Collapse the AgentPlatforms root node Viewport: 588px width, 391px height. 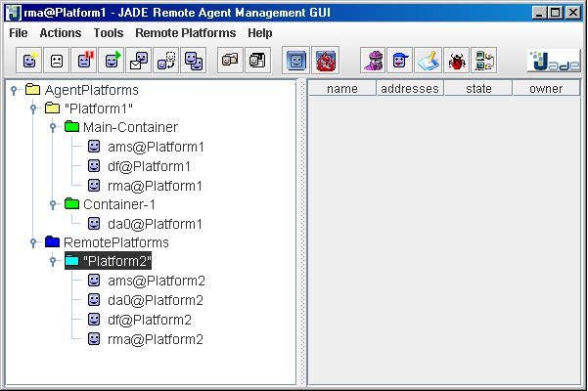pos(14,90)
